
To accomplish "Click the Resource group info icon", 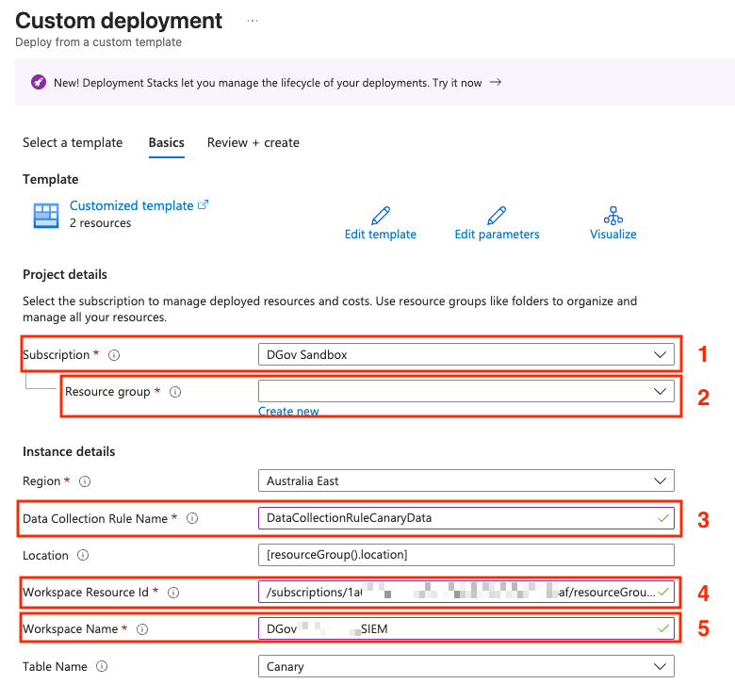I will (175, 392).
